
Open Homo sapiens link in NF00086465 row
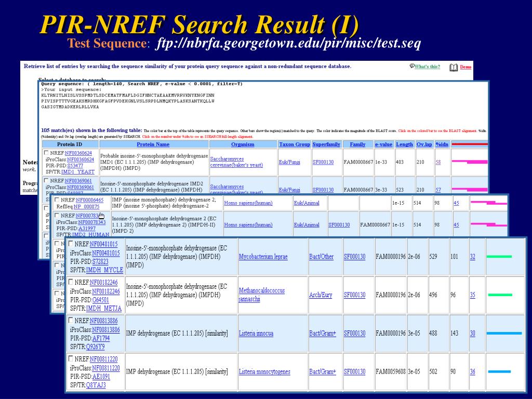tap(248, 203)
